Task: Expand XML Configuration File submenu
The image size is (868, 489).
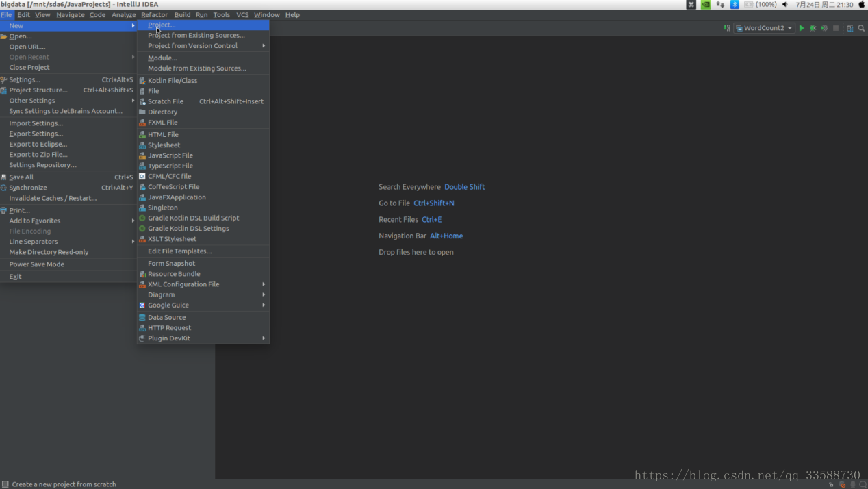Action: pos(203,284)
